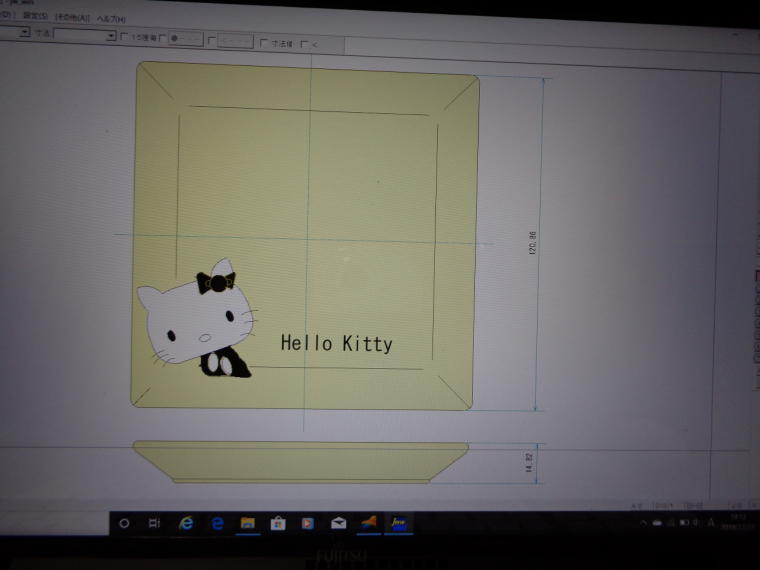Click the Hello Kitty text on the plate

tap(336, 343)
